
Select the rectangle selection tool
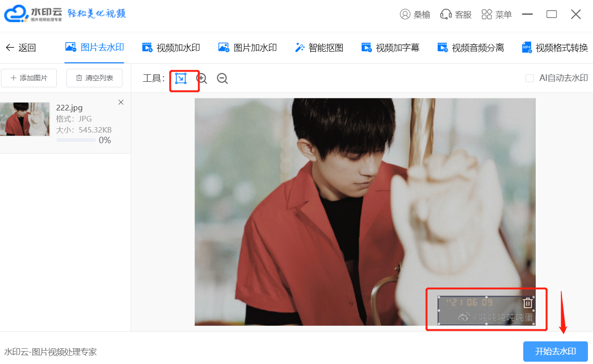pyautogui.click(x=181, y=79)
